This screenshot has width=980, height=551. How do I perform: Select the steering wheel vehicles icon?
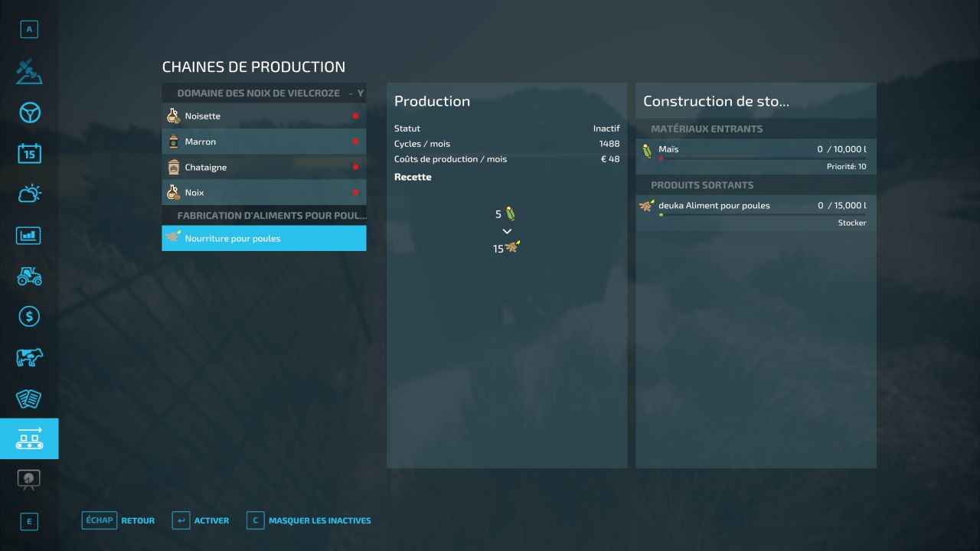[x=29, y=113]
